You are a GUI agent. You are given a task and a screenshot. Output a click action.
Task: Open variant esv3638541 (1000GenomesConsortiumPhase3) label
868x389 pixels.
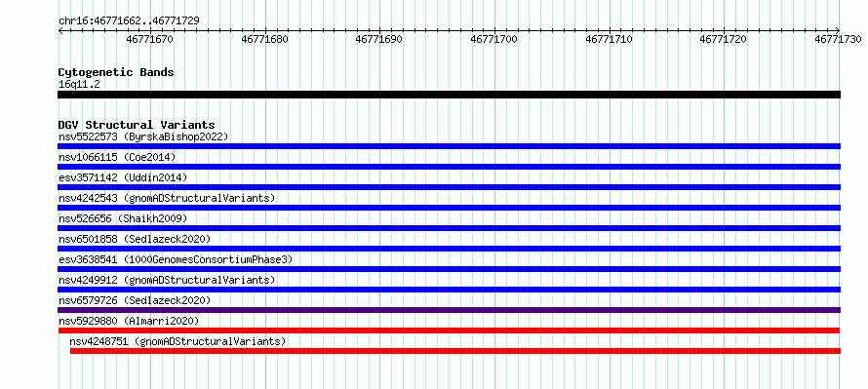pos(176,259)
